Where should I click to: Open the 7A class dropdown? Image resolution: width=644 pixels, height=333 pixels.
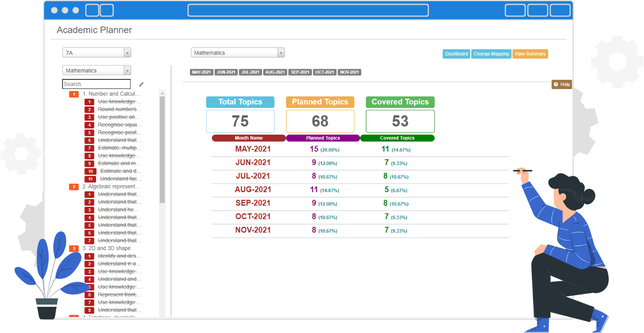pyautogui.click(x=97, y=52)
